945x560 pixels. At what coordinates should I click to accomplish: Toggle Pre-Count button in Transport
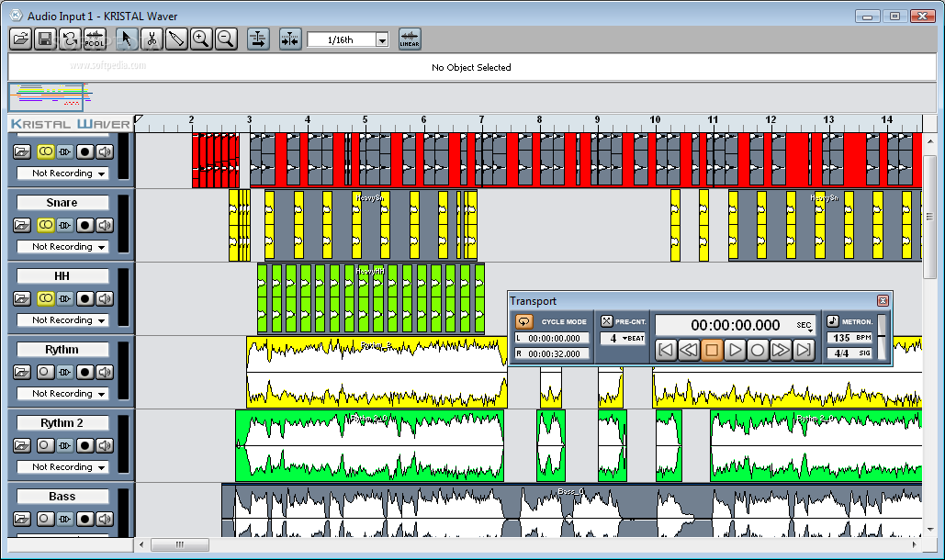pyautogui.click(x=606, y=321)
